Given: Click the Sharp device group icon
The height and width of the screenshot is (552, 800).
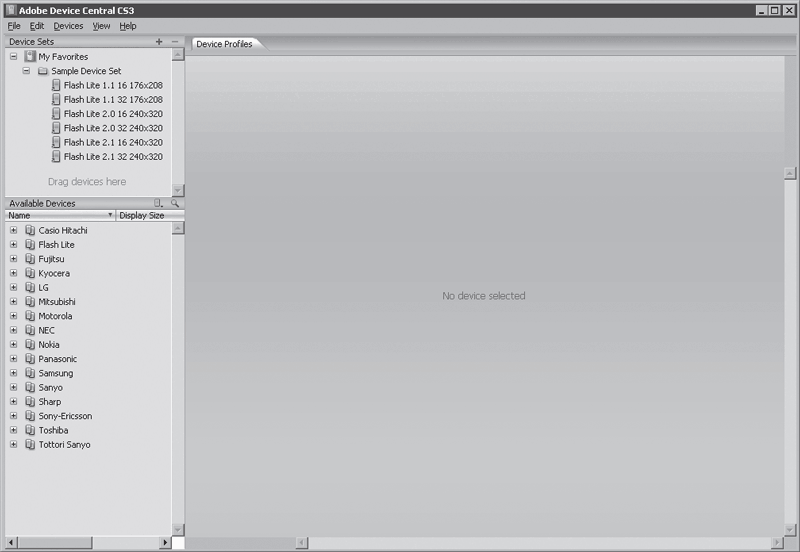Looking at the screenshot, I should 30,402.
